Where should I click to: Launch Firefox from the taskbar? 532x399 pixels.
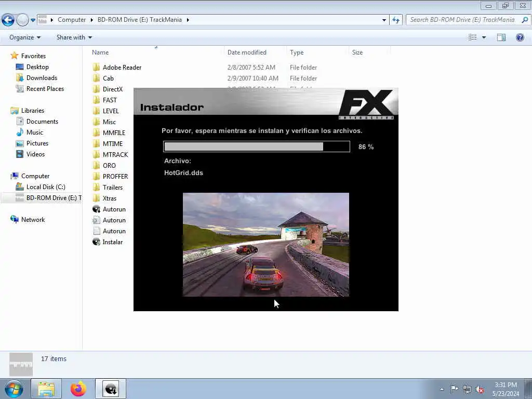click(78, 389)
